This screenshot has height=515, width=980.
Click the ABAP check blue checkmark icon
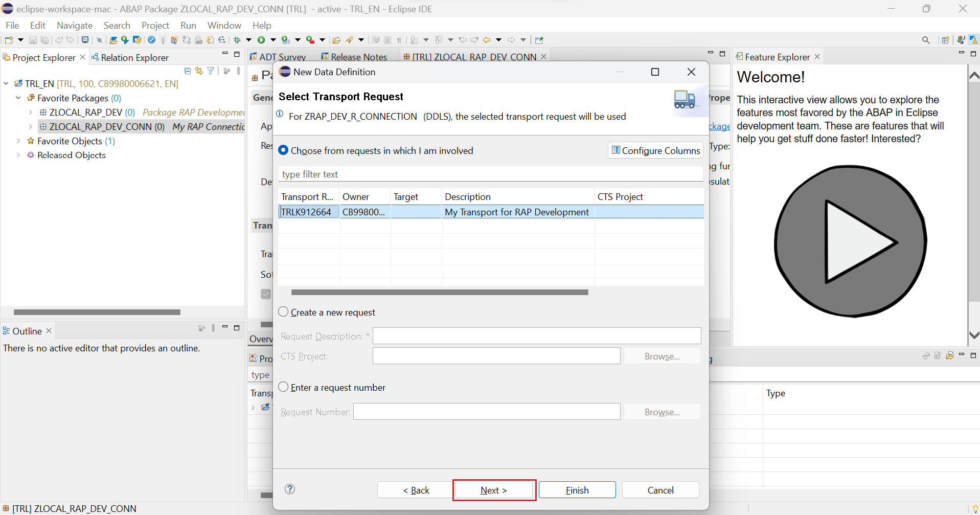tap(151, 40)
